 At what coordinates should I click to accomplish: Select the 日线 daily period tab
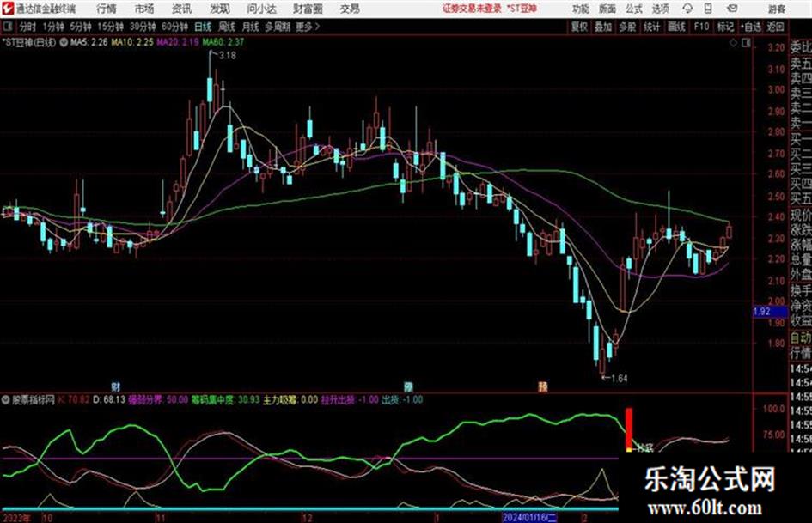[203, 27]
